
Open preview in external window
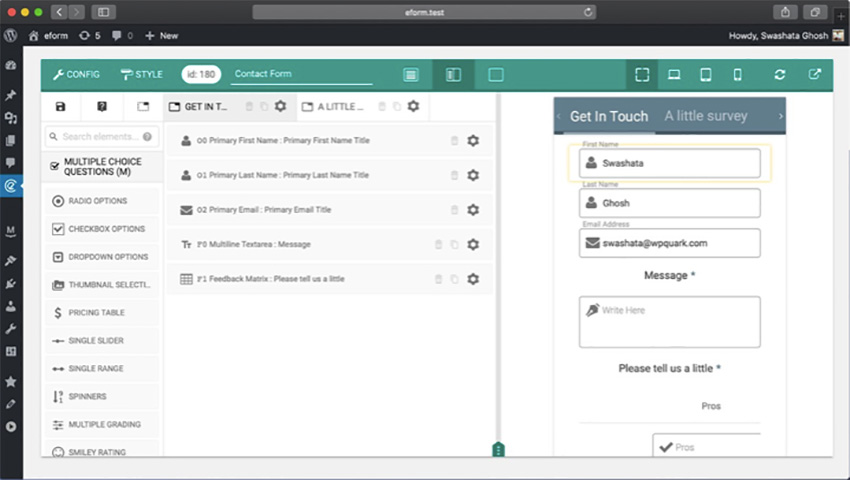(x=814, y=74)
